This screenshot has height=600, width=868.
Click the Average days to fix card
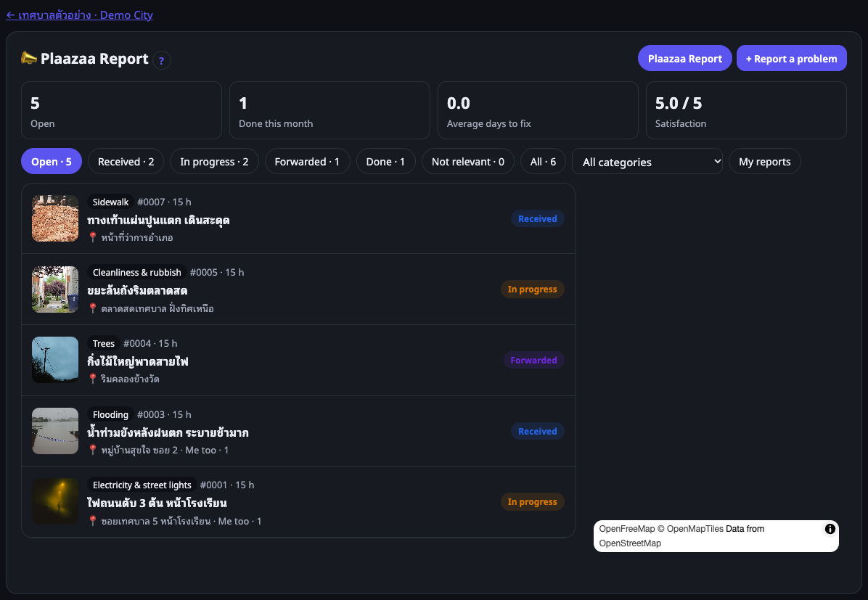[x=538, y=110]
